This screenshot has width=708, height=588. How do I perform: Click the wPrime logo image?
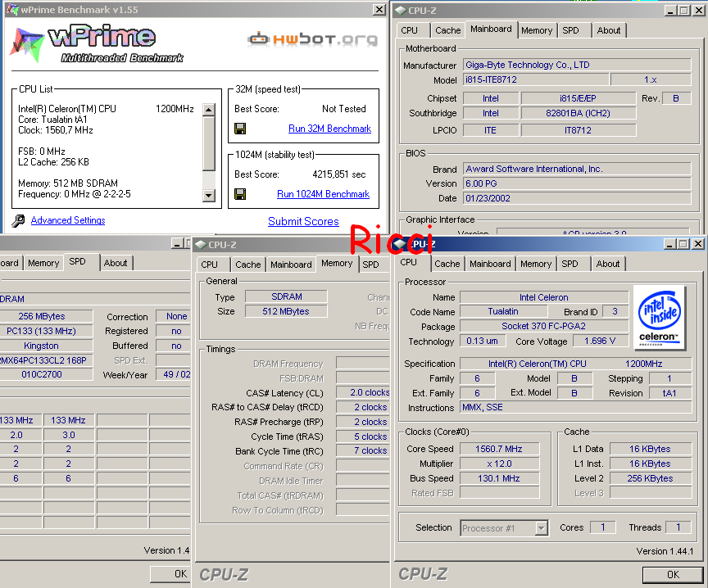click(x=97, y=43)
